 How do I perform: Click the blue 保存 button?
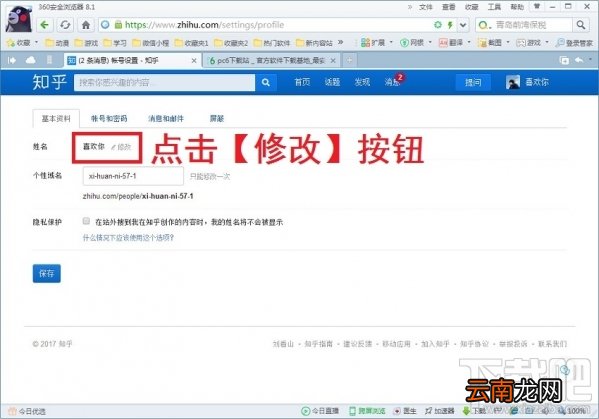(x=47, y=273)
